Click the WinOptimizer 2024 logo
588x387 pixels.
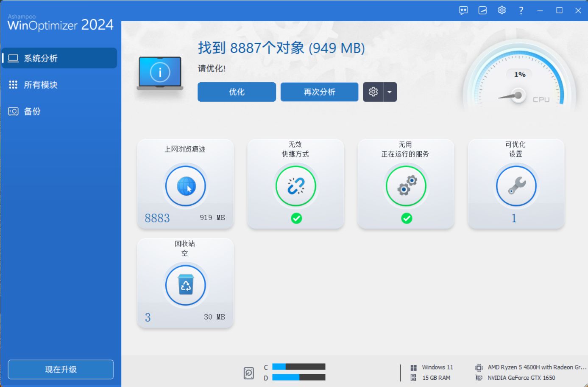(x=61, y=23)
